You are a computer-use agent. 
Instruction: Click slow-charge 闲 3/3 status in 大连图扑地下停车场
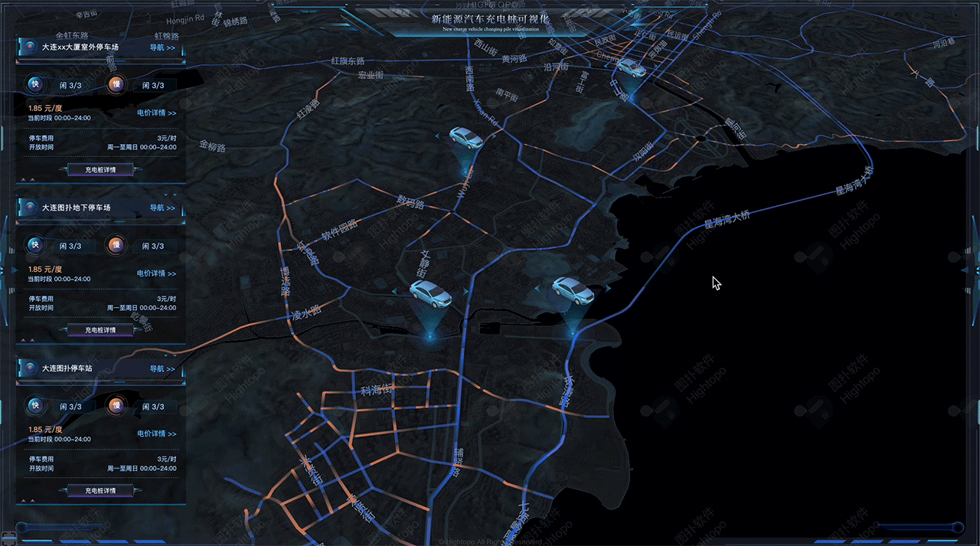pos(153,247)
